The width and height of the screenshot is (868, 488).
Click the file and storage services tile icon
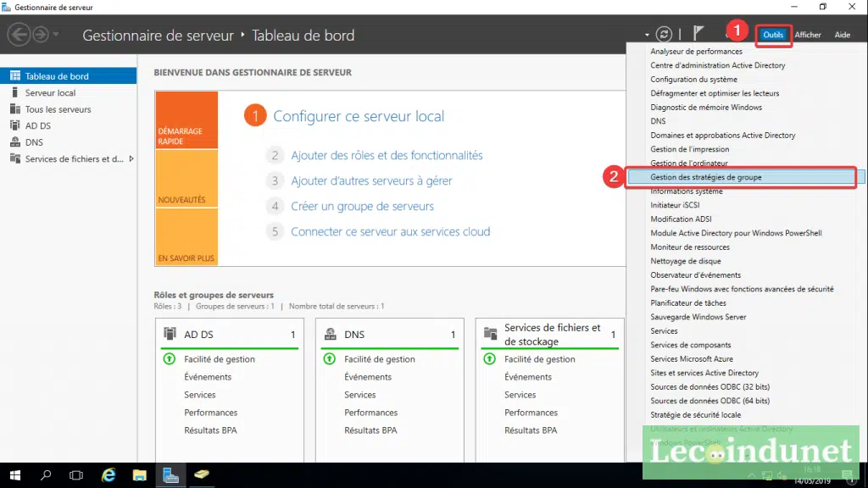pos(491,334)
